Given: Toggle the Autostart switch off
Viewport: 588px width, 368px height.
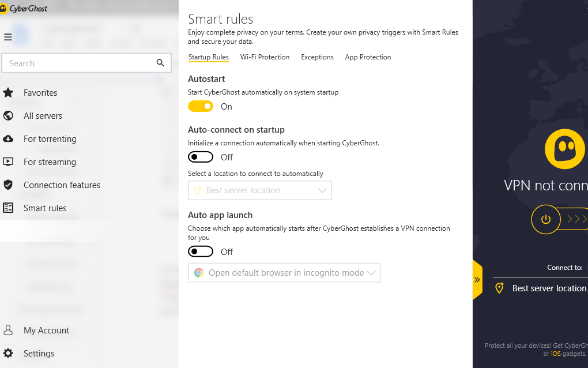Looking at the screenshot, I should point(201,107).
